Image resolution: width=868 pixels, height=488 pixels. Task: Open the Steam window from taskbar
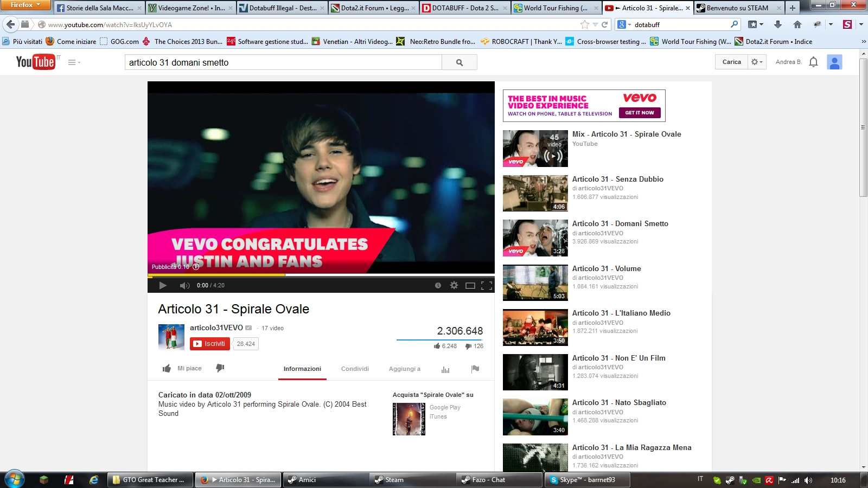[x=412, y=480]
